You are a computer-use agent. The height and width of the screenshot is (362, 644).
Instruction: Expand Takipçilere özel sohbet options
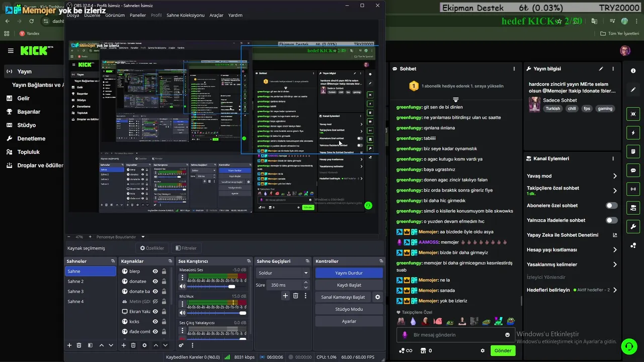pos(614,191)
